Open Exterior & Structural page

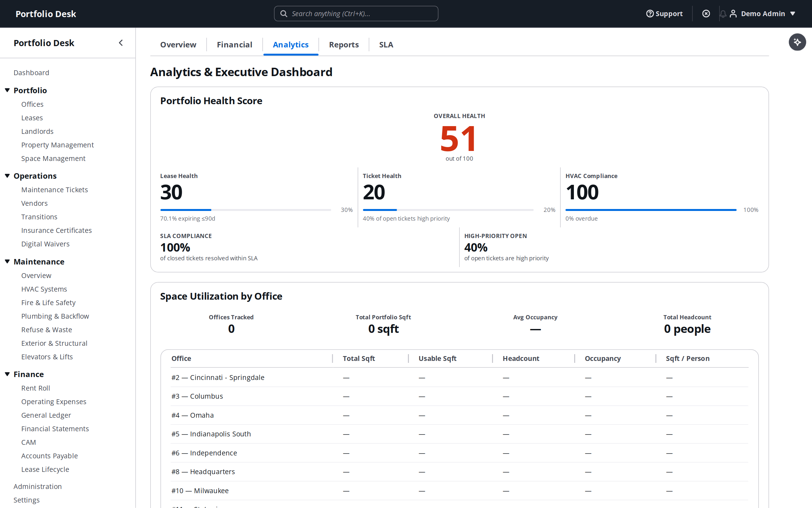54,343
